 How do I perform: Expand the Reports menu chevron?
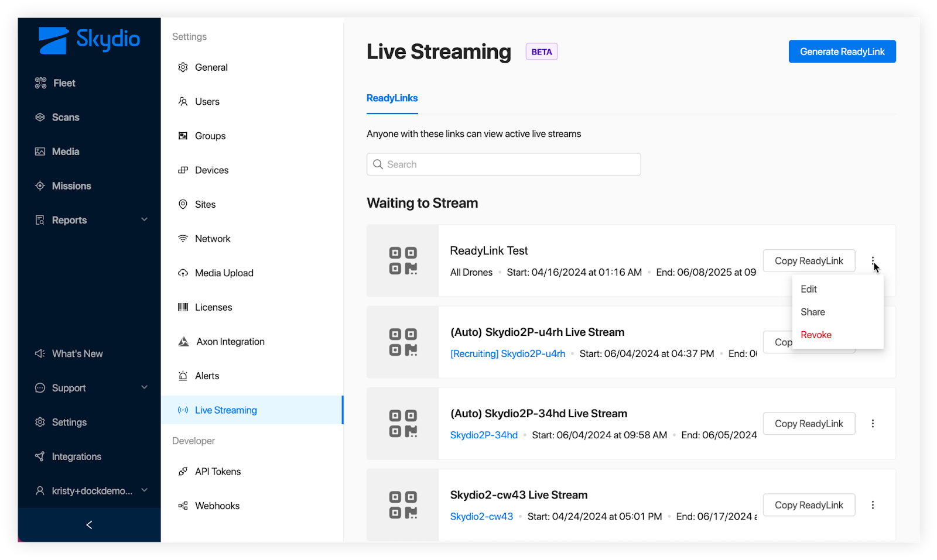tap(144, 220)
